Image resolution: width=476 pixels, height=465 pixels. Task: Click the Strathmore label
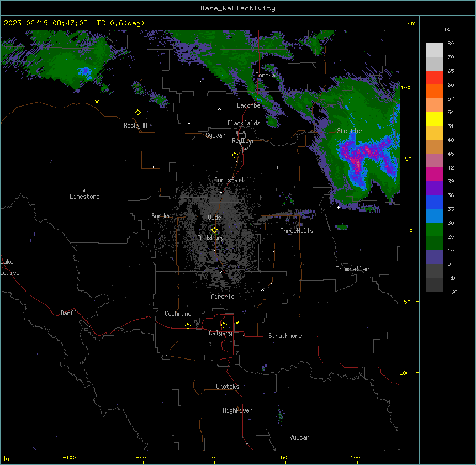[x=285, y=336]
